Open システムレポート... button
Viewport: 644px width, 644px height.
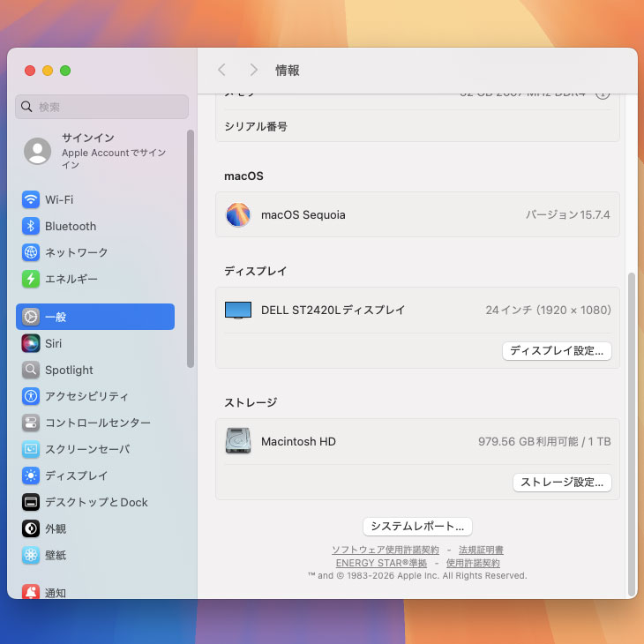click(x=417, y=527)
